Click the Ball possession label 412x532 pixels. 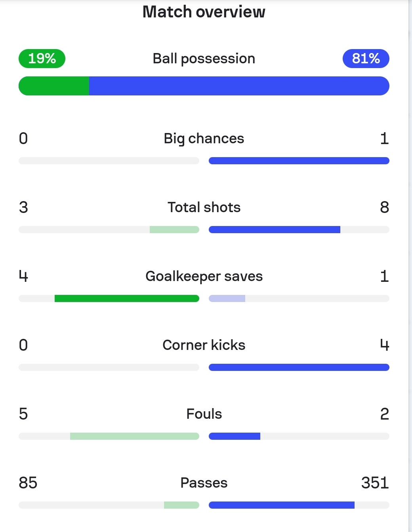(x=204, y=59)
